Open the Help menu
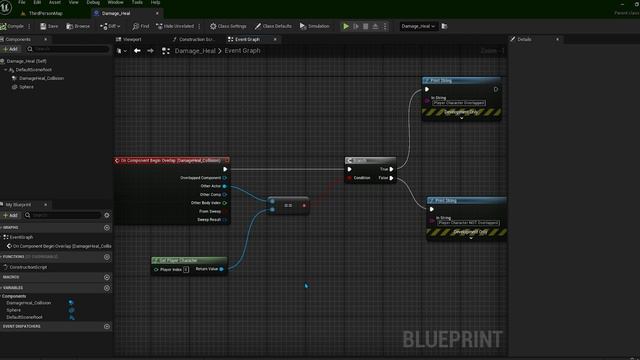Screen dimensions: 640x360 pyautogui.click(x=156, y=2)
